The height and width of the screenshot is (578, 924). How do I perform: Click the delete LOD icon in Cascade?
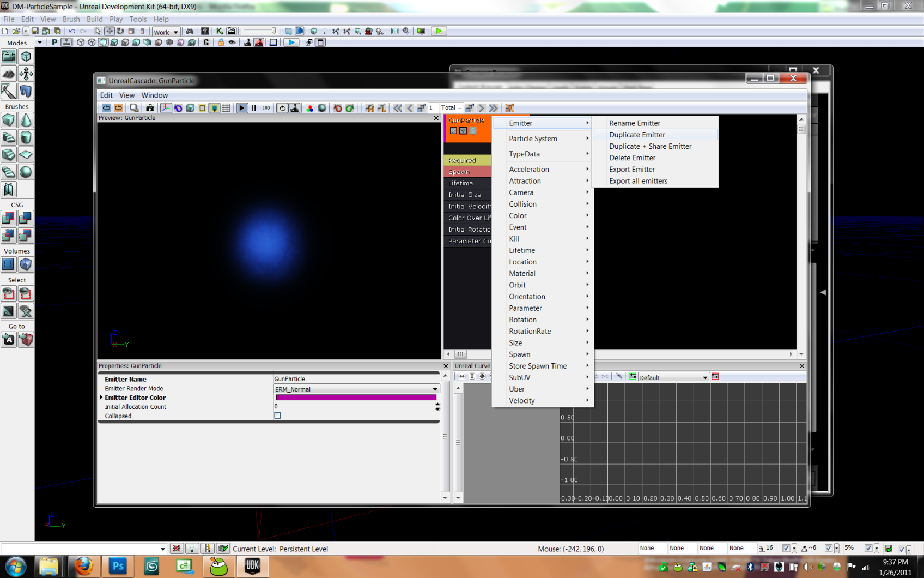(x=509, y=108)
